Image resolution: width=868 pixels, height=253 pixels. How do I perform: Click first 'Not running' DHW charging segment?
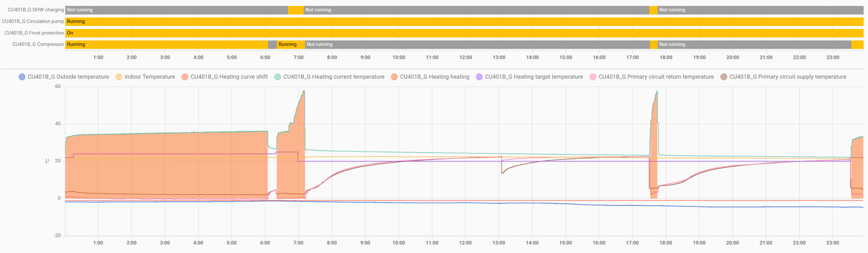(x=176, y=10)
